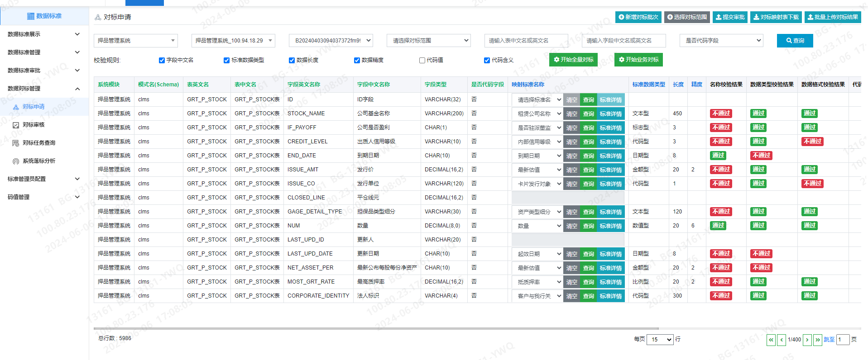Open 租赁公司名称 mapping dropdown
The width and height of the screenshot is (868, 360).
tap(537, 114)
